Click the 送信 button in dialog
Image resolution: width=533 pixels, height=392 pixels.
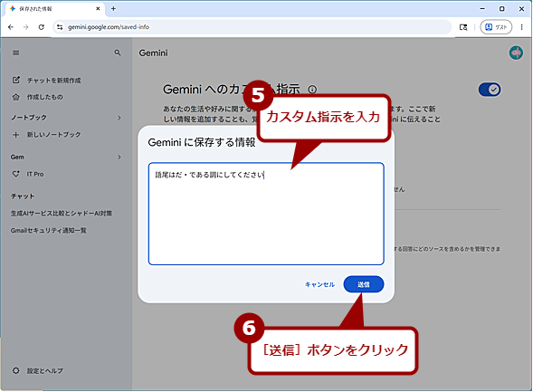[x=364, y=284]
